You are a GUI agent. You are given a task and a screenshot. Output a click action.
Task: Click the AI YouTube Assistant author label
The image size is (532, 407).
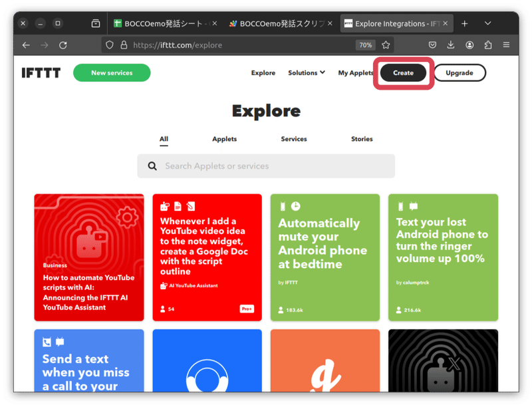pos(190,286)
